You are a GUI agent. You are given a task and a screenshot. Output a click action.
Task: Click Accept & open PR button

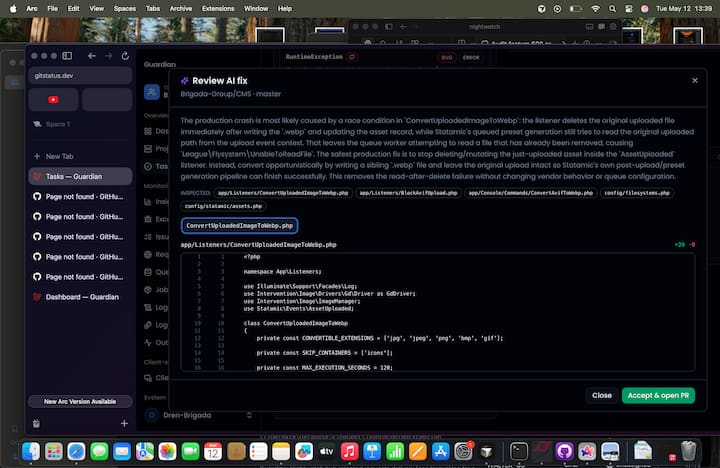click(658, 395)
